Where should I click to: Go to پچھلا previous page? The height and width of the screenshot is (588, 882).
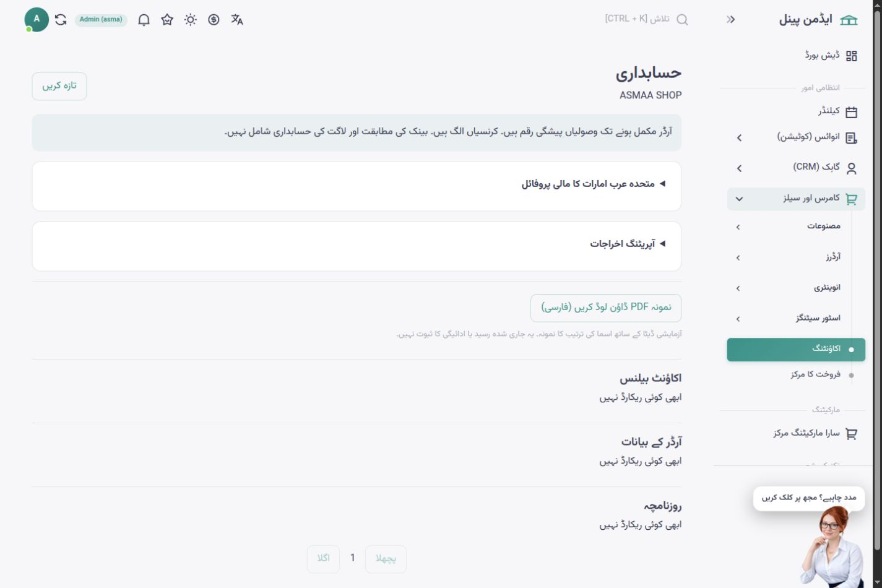click(x=386, y=559)
